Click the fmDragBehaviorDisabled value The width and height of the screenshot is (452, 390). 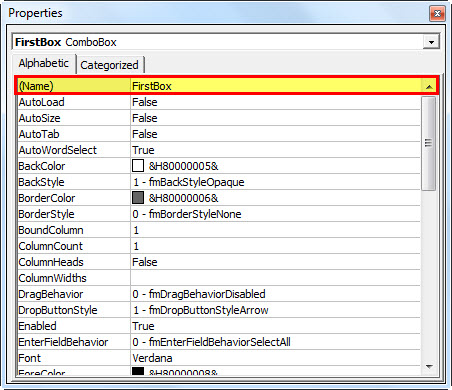[x=199, y=294]
